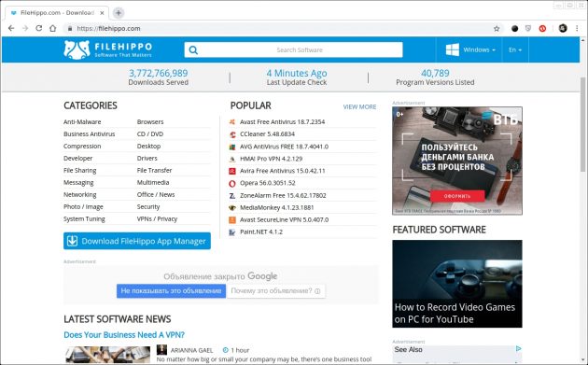Screen dimensions: 588x365
Task: Open the Compression category
Action: coord(82,147)
